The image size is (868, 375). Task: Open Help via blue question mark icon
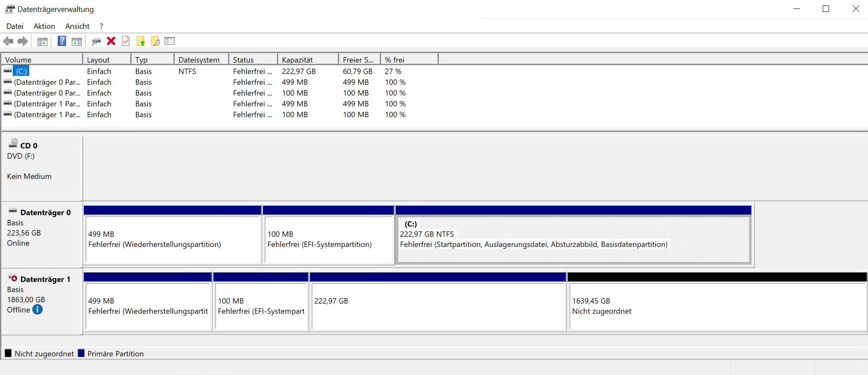pos(62,41)
